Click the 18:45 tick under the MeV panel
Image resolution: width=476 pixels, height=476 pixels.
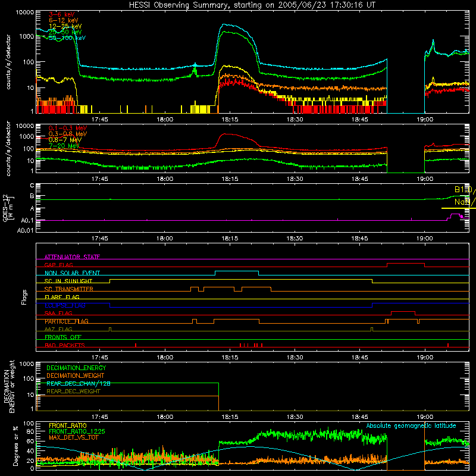point(360,179)
